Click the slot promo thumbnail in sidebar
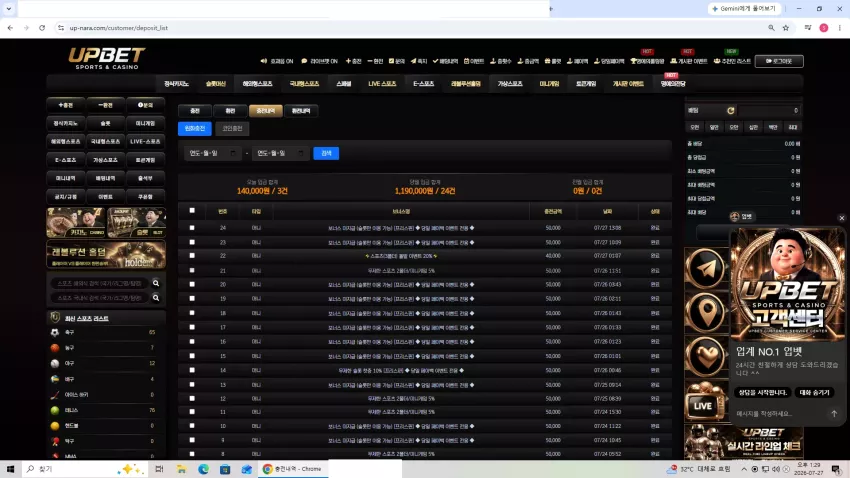Viewport: 850px width, 478px height. [x=136, y=222]
